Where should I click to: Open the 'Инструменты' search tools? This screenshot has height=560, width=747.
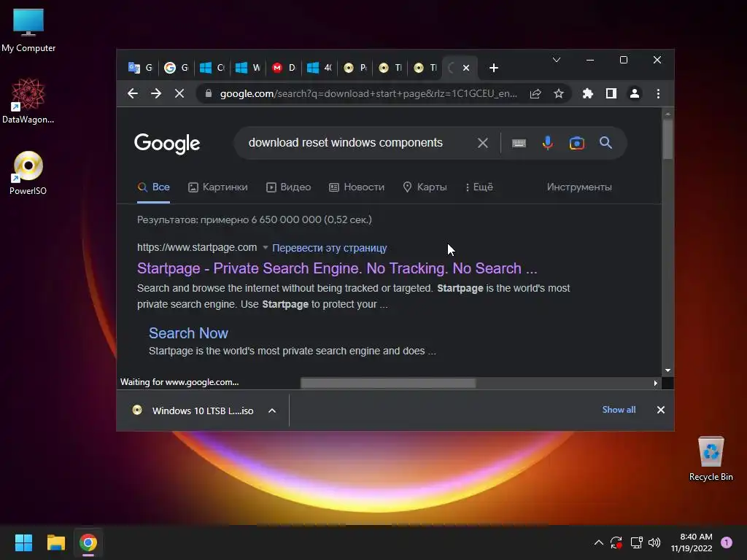(x=578, y=187)
